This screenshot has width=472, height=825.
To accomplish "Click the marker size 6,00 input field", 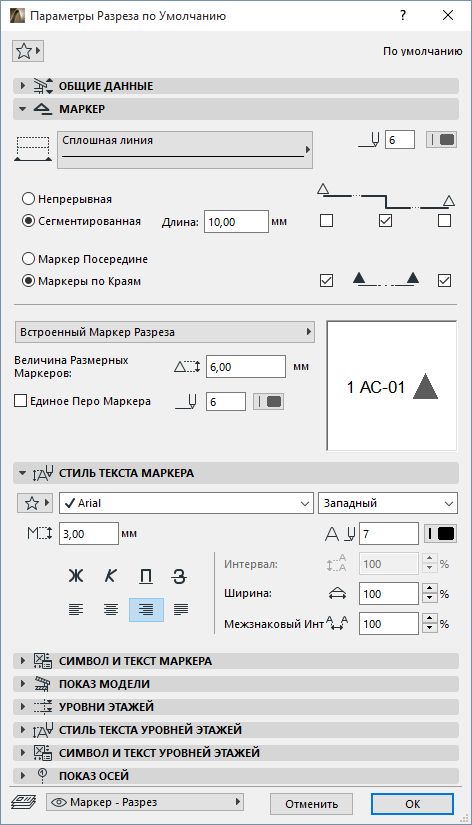I will (246, 367).
